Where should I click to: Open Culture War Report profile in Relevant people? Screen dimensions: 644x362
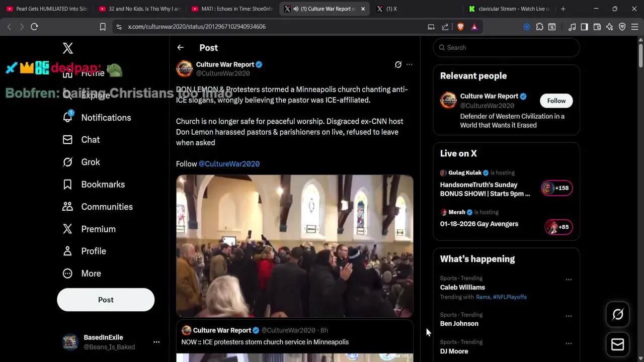pyautogui.click(x=489, y=96)
